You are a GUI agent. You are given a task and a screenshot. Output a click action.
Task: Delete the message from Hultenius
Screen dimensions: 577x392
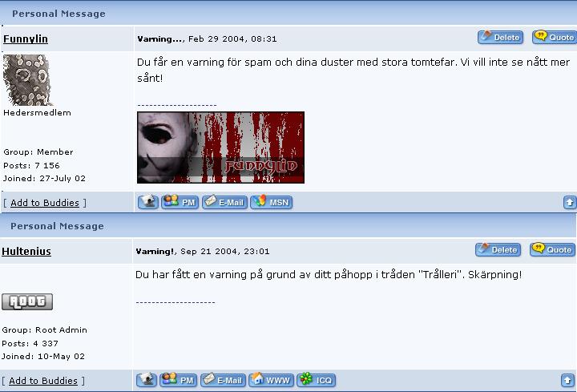point(498,249)
